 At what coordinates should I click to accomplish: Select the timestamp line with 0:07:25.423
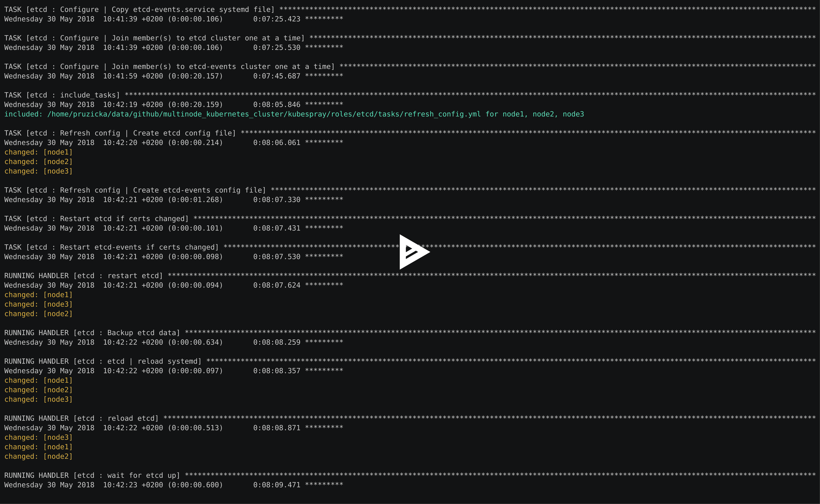coord(174,19)
